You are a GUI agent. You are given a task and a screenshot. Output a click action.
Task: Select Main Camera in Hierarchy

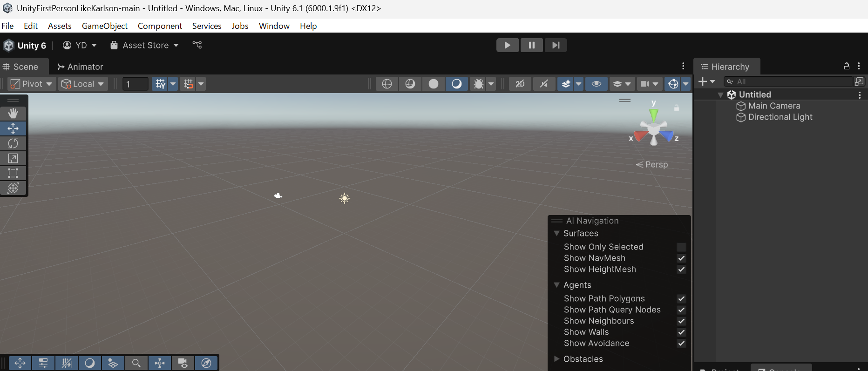[x=774, y=106]
